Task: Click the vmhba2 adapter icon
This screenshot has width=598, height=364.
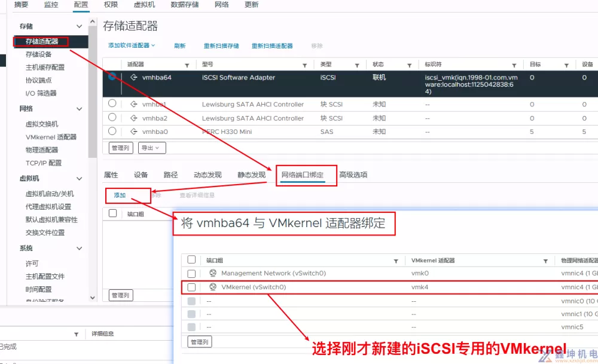Action: [134, 118]
